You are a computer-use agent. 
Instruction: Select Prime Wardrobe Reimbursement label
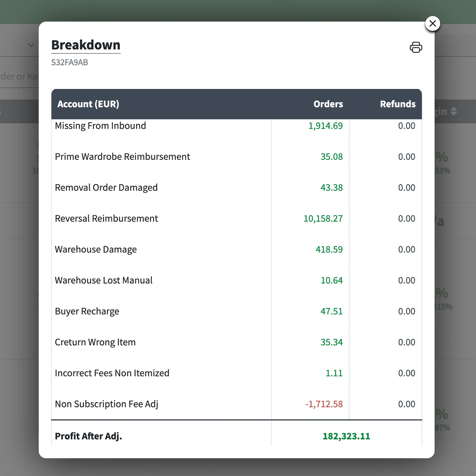122,157
